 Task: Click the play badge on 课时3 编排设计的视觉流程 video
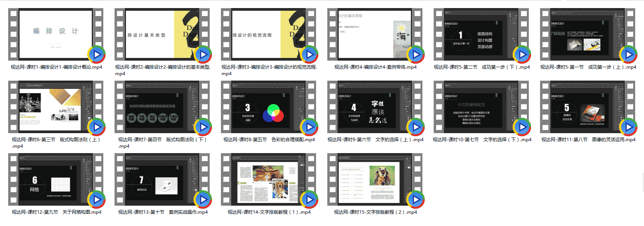[309, 54]
